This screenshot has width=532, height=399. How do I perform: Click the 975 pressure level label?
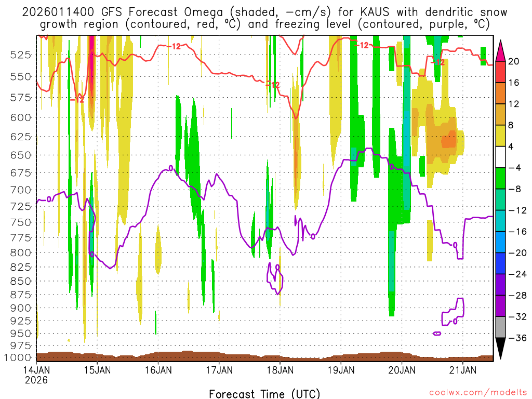[x=21, y=345]
